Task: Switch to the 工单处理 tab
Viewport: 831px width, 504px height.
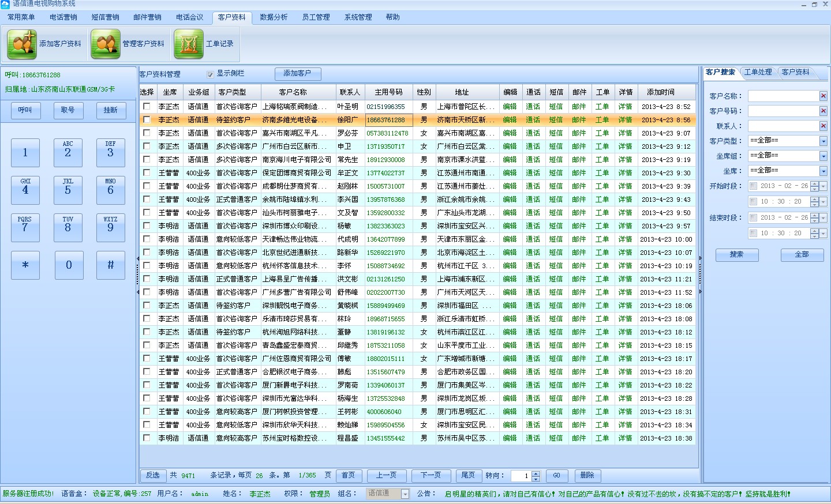Action: point(758,72)
